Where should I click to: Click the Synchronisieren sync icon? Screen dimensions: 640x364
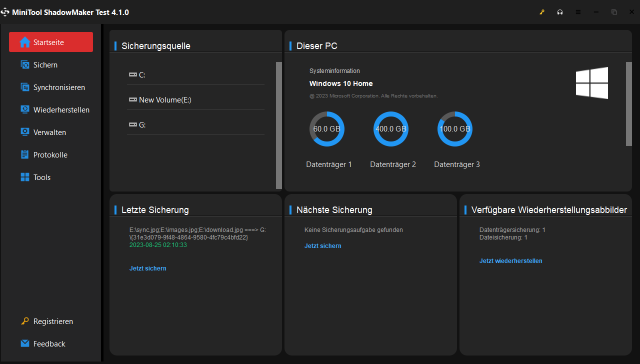click(x=25, y=87)
